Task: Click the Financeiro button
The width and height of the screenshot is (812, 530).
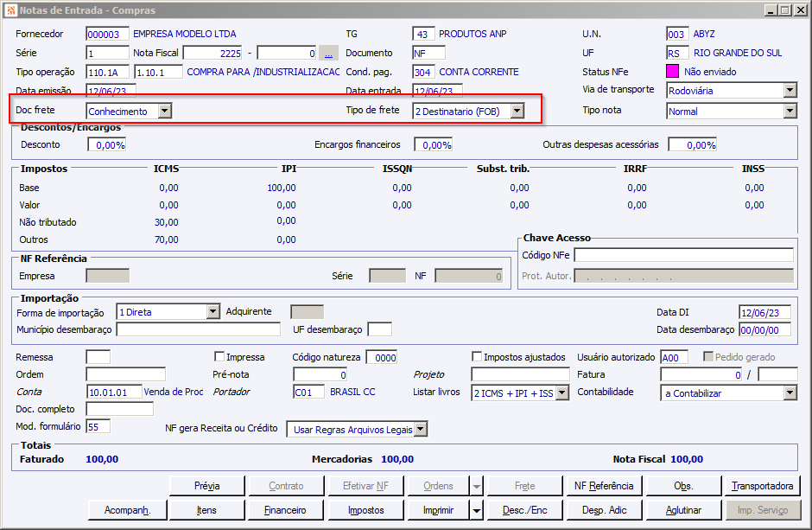Action: 285,510
